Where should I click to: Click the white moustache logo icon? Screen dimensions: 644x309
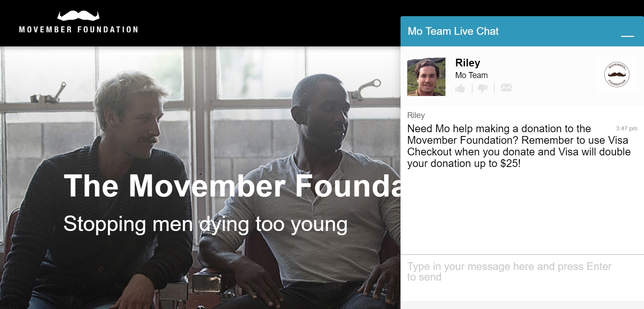click(78, 16)
